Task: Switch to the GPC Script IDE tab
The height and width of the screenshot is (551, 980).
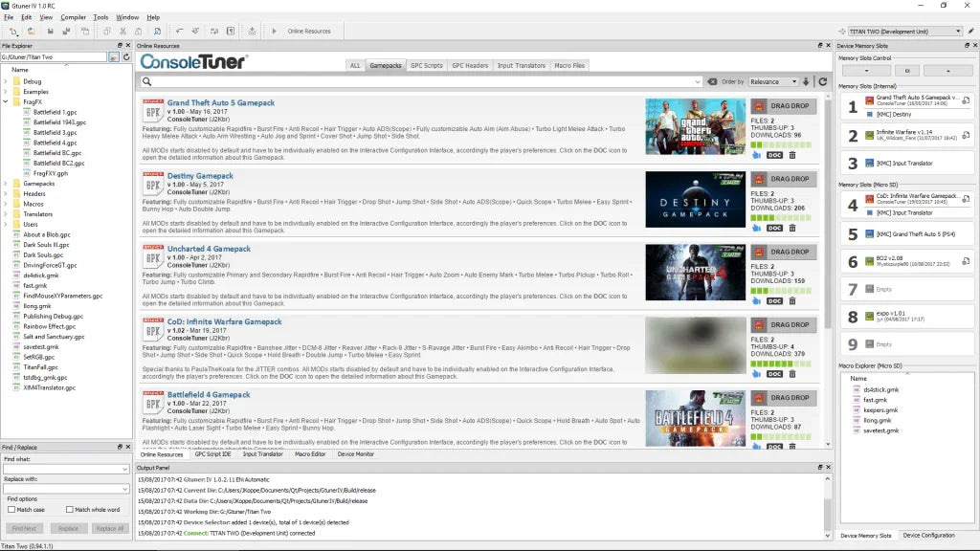Action: point(212,454)
